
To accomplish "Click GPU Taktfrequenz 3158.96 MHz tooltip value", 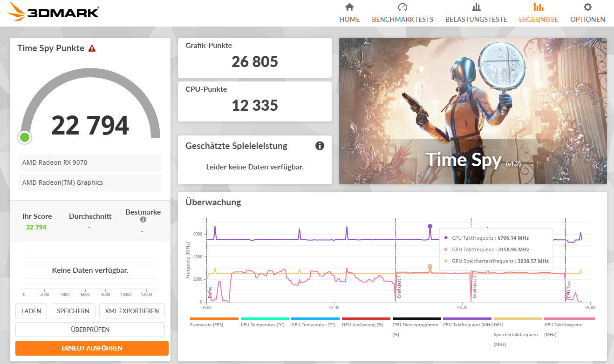I will pyautogui.click(x=513, y=249).
